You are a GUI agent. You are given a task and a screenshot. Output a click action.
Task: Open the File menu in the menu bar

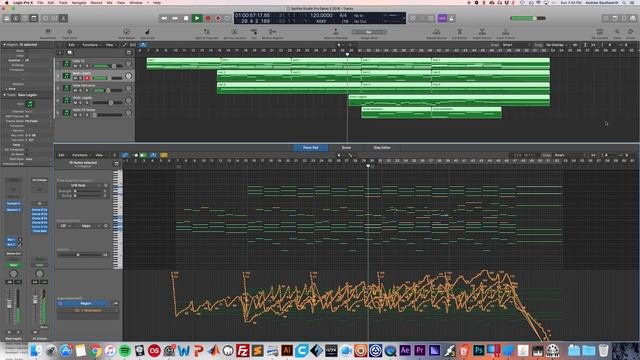40,2
